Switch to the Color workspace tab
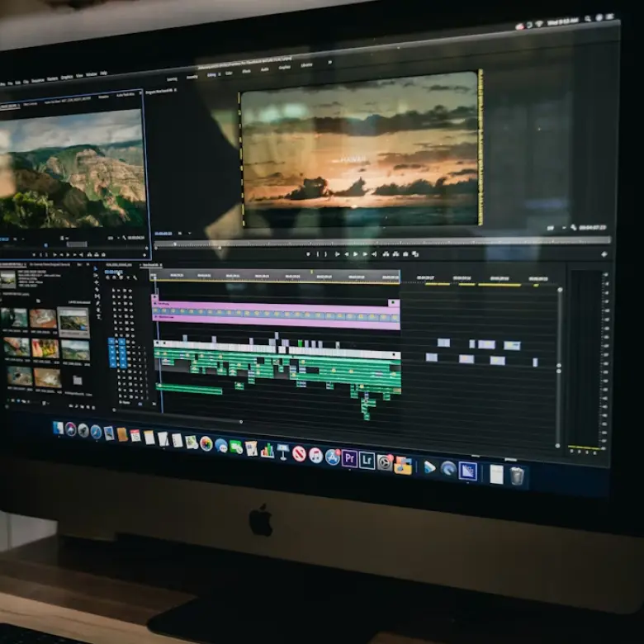This screenshot has height=644, width=644. (229, 73)
